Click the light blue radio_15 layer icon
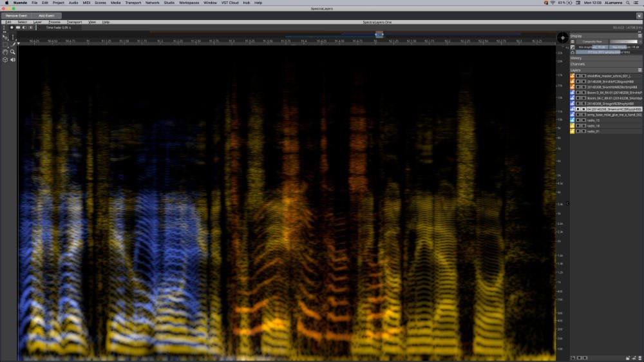Image resolution: width=644 pixels, height=362 pixels. click(573, 120)
